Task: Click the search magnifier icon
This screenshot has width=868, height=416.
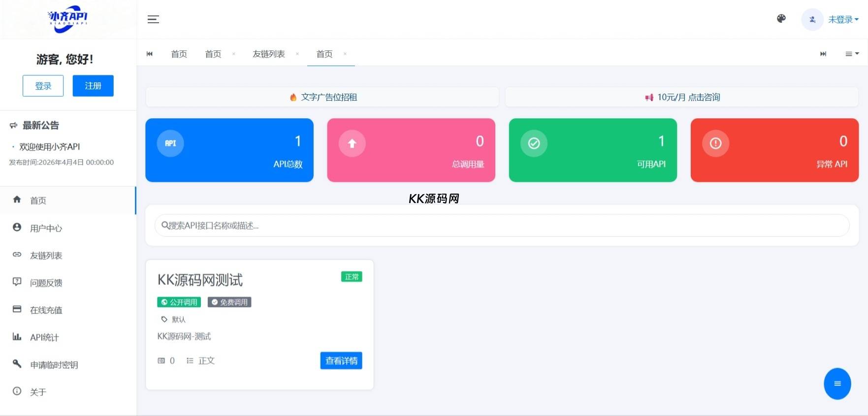Action: pyautogui.click(x=165, y=226)
